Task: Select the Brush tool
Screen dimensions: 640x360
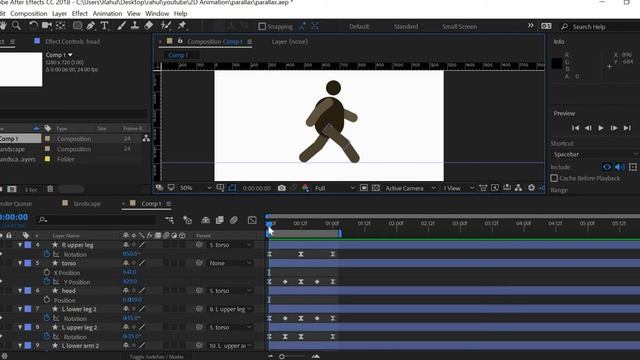Action: tap(122, 26)
